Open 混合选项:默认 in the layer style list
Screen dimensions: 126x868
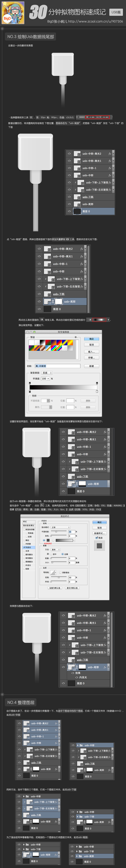pyautogui.click(x=29, y=526)
